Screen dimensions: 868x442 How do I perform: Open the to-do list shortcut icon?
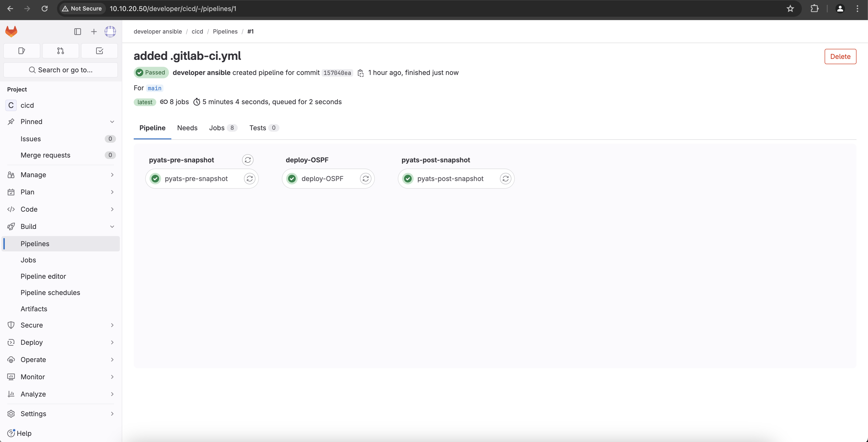tap(99, 51)
